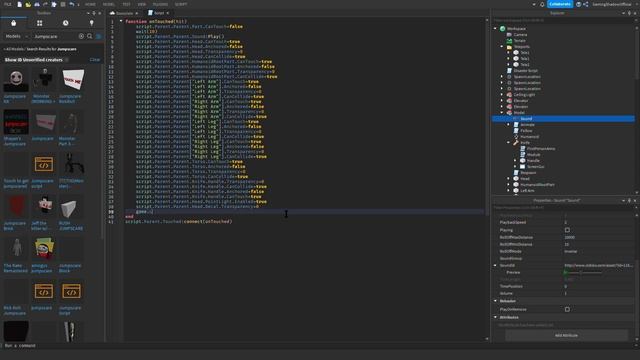Expand the CeilingLight node in Explorer

[x=502, y=95]
